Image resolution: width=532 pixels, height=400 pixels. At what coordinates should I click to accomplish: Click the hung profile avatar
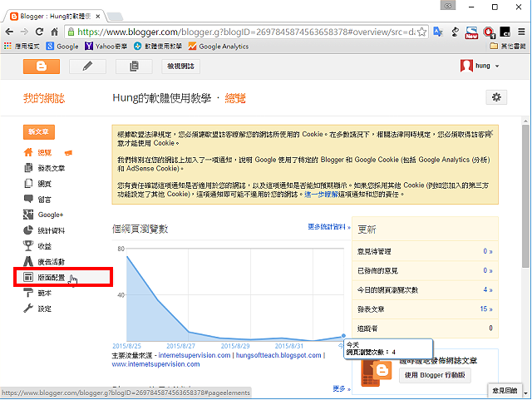(x=466, y=66)
